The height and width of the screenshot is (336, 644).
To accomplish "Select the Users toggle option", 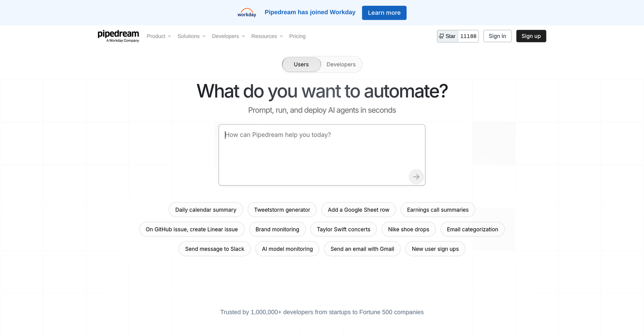I will pos(301,64).
